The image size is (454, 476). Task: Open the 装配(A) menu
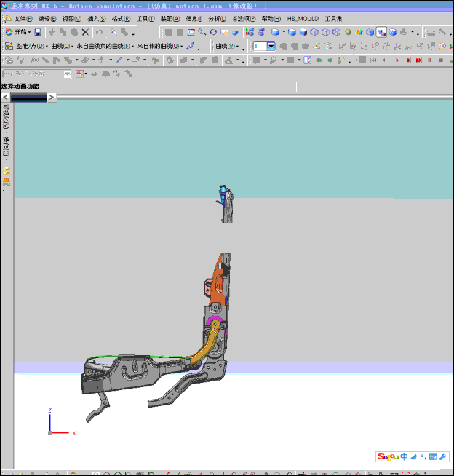(170, 19)
